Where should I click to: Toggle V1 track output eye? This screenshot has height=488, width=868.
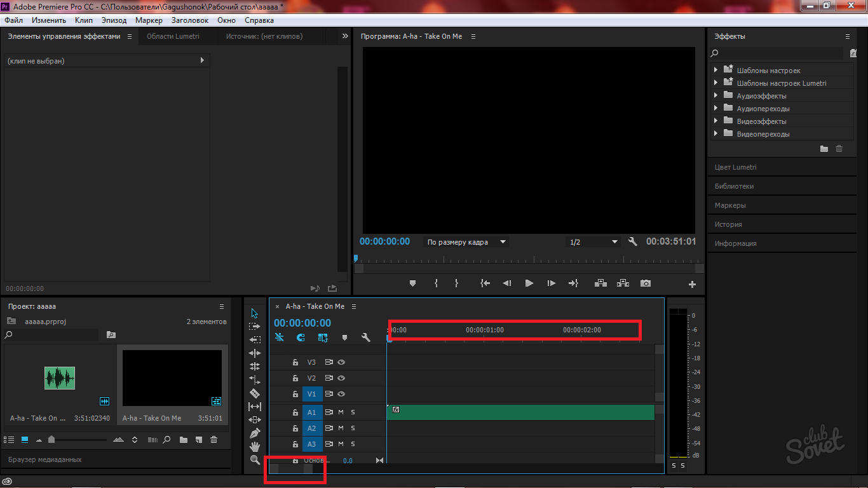click(x=341, y=394)
